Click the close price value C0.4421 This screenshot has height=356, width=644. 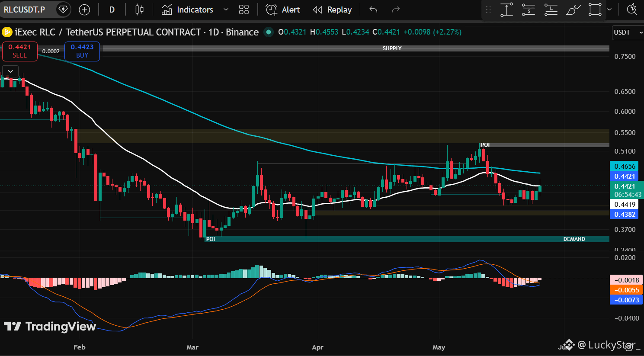coord(386,32)
